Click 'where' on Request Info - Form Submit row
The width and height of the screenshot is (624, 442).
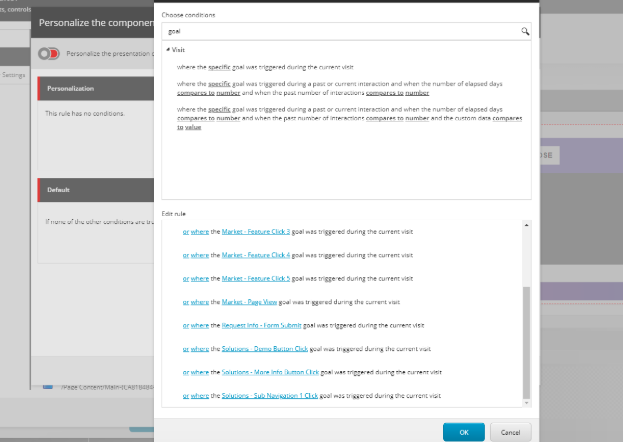[x=200, y=325]
